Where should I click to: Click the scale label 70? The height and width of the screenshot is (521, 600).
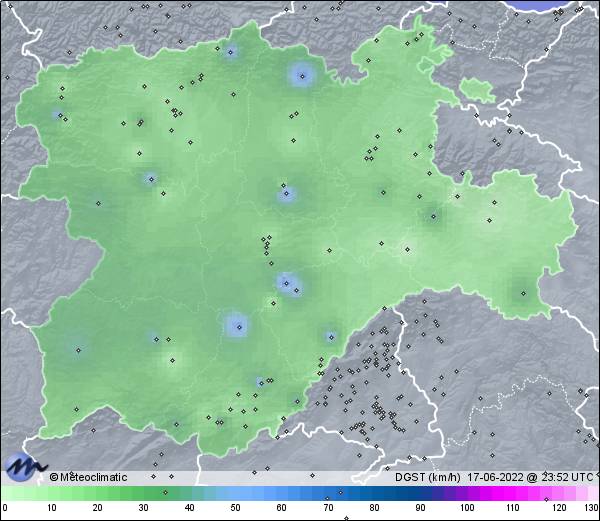pos(328,508)
